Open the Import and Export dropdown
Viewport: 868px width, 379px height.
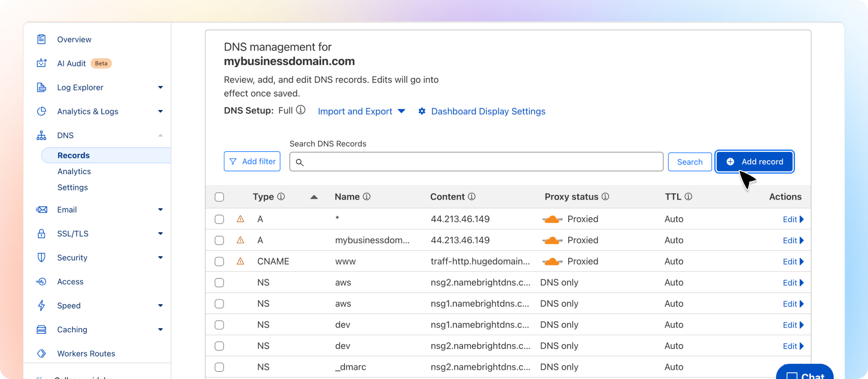[x=361, y=111]
